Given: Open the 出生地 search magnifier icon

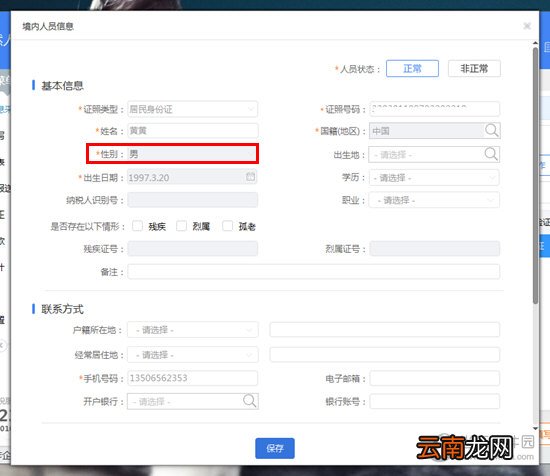Looking at the screenshot, I should (491, 154).
